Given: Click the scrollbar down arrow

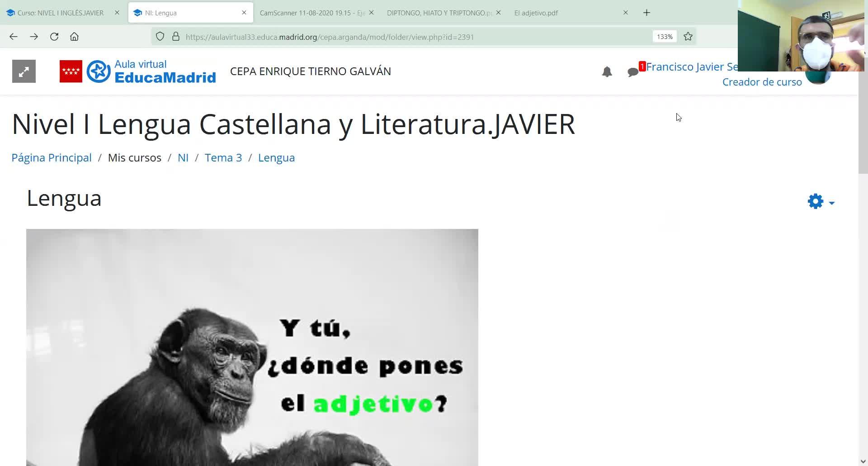Looking at the screenshot, I should [x=863, y=461].
